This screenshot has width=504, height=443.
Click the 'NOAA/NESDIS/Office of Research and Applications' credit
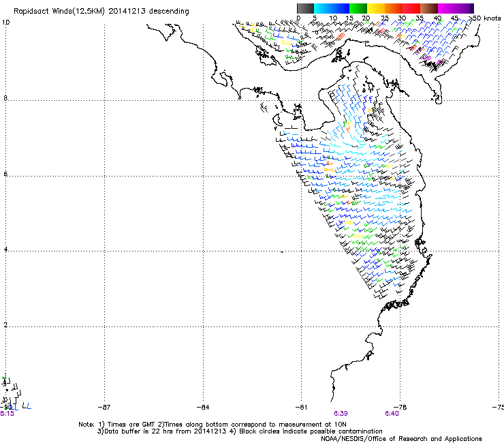[401, 439]
